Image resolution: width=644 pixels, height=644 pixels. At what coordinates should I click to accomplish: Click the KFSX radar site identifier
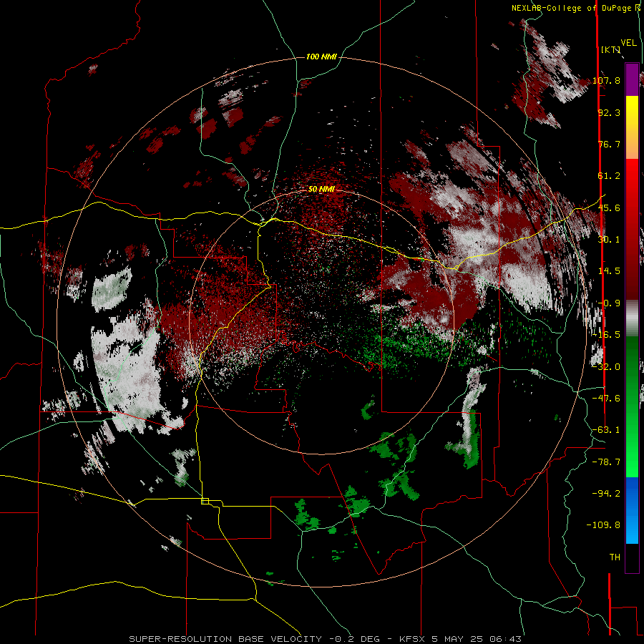point(413,639)
